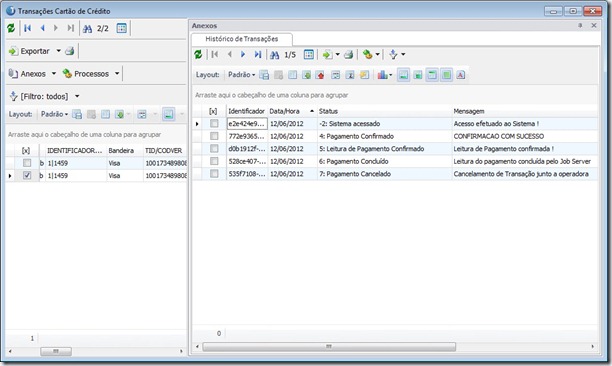
Task: Sort by the Bandeira column header
Action: 125,151
